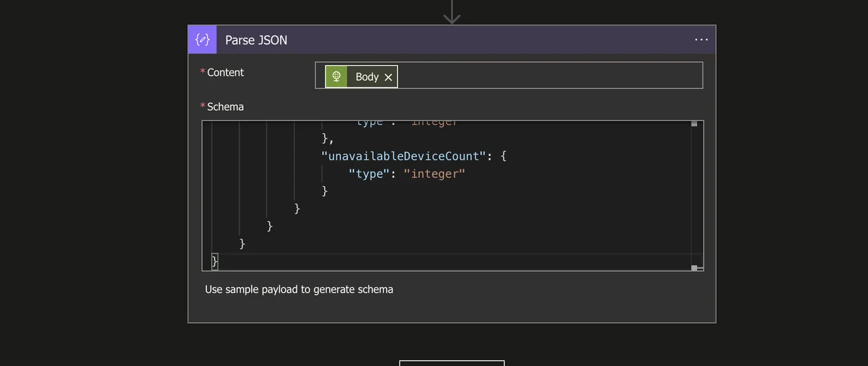Click the schema editor's bottom scrollbar handle
The height and width of the screenshot is (366, 868).
(694, 268)
